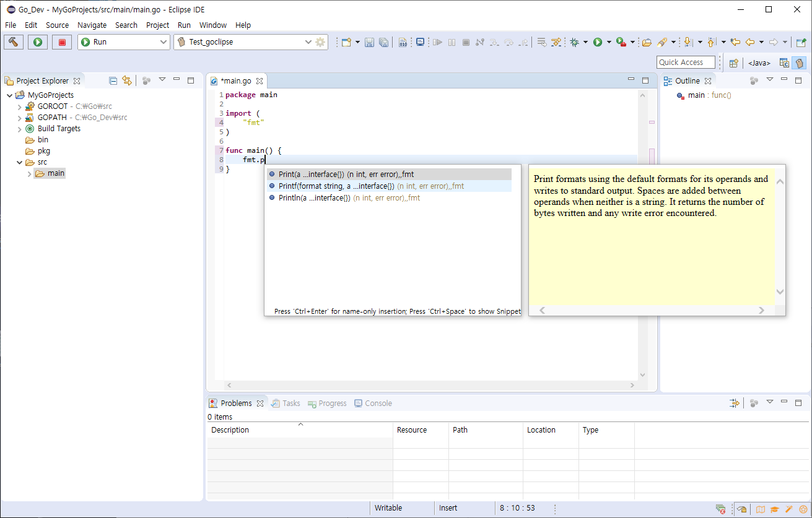Select the Go perspective gopher icon
Image resolution: width=812 pixels, height=518 pixels.
(x=799, y=63)
